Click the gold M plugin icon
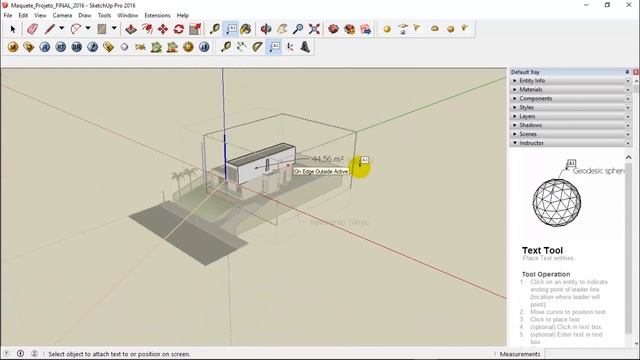Screen dimensions: 640x360 13,47
